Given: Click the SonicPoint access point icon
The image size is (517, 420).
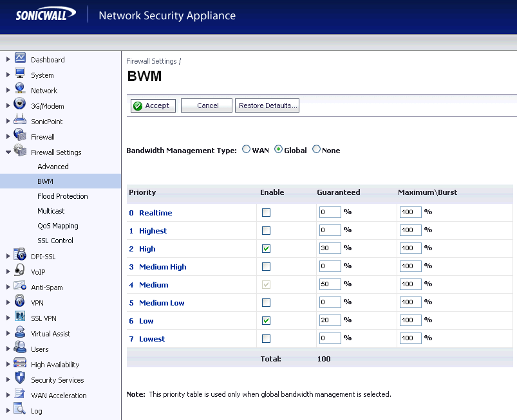Looking at the screenshot, I should coord(20,121).
